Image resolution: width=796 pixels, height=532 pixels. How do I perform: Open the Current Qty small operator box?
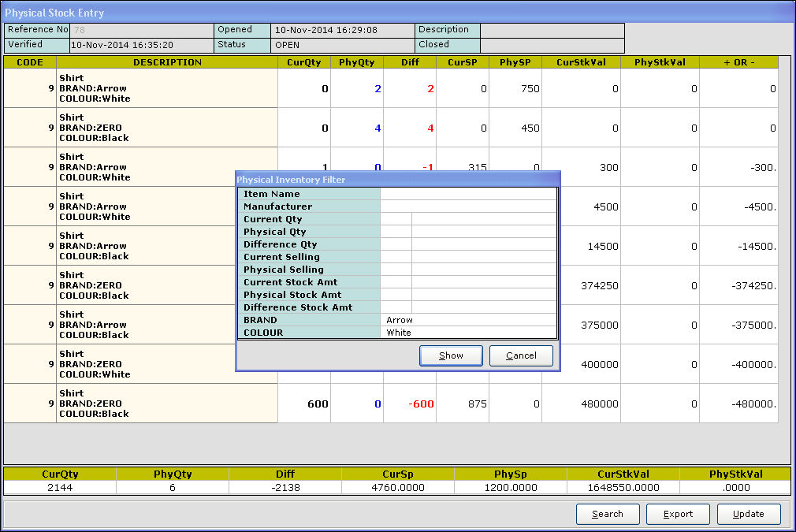396,219
